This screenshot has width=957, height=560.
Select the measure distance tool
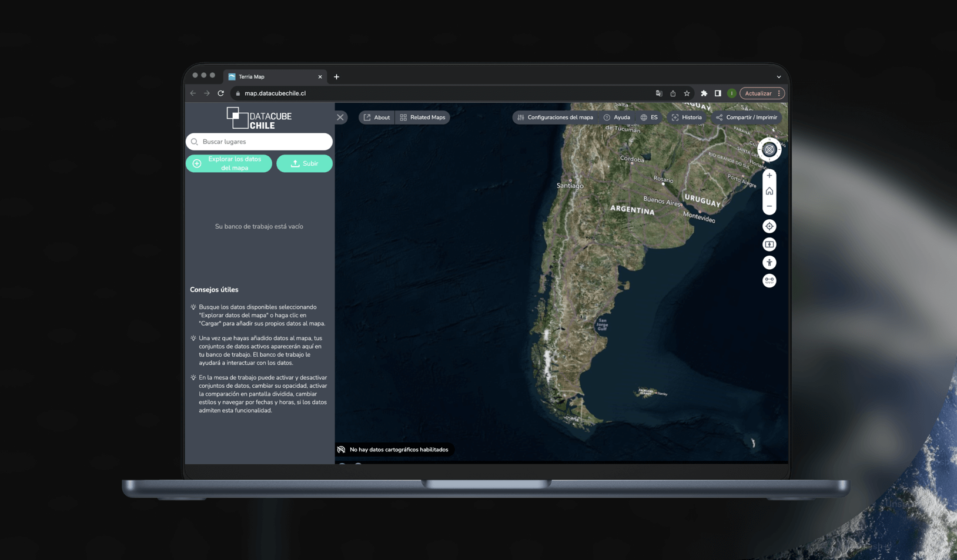click(x=769, y=281)
